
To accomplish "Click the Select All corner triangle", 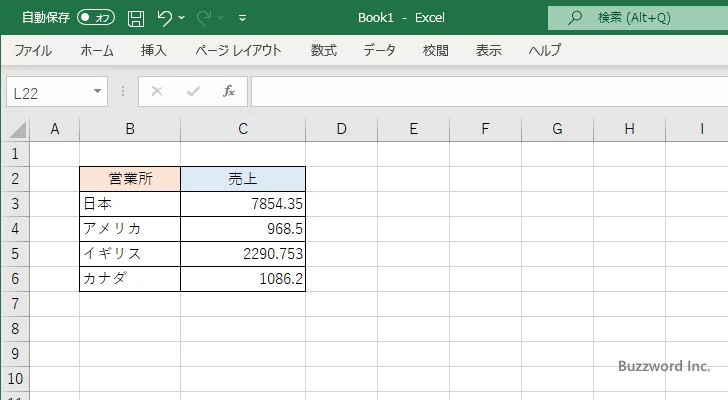I will click(17, 129).
